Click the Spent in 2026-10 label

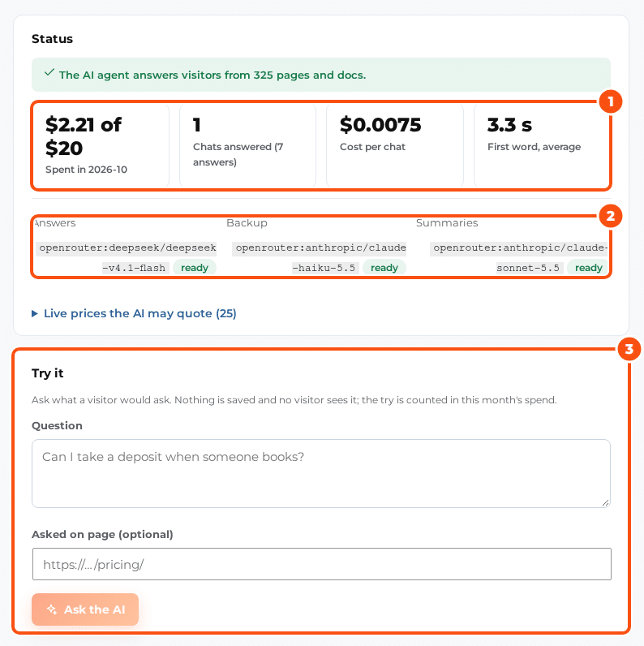click(x=86, y=170)
